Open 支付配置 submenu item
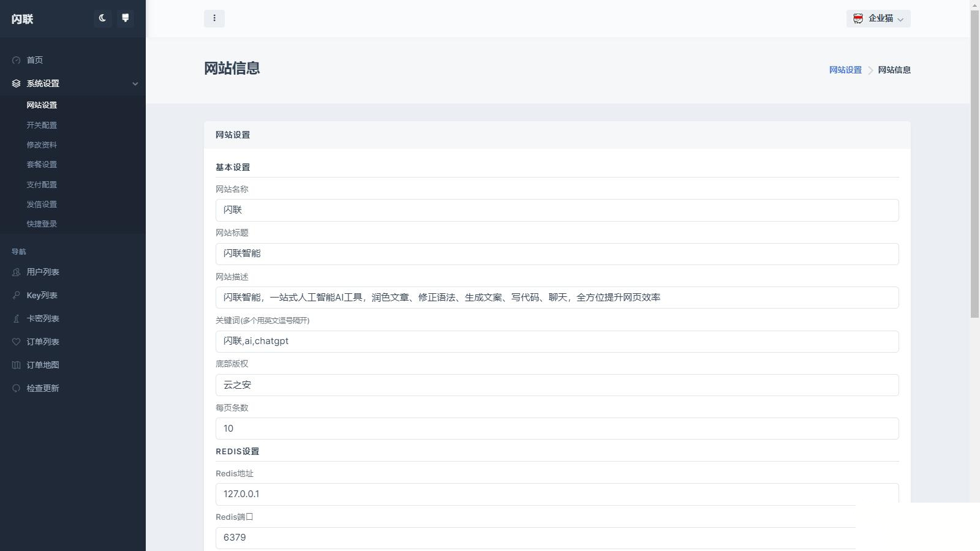The image size is (980, 551). pos(42,184)
